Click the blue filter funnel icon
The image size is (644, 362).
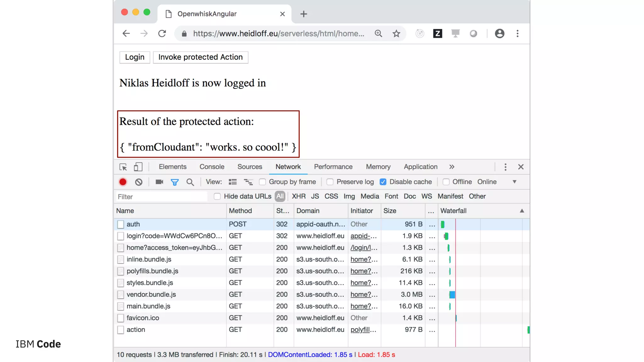(x=175, y=182)
